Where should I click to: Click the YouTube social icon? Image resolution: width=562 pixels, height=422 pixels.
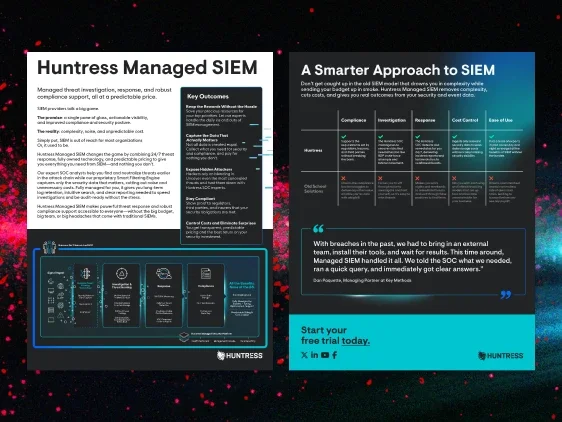pyautogui.click(x=325, y=355)
